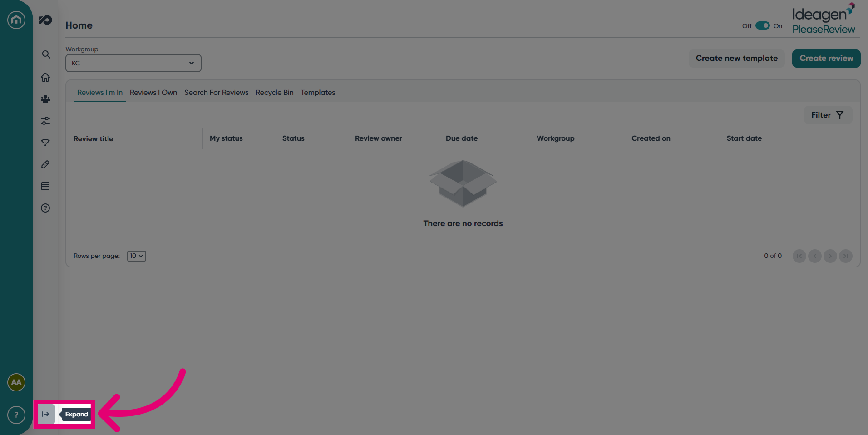Click the wifi-style sidebar icon

click(45, 143)
